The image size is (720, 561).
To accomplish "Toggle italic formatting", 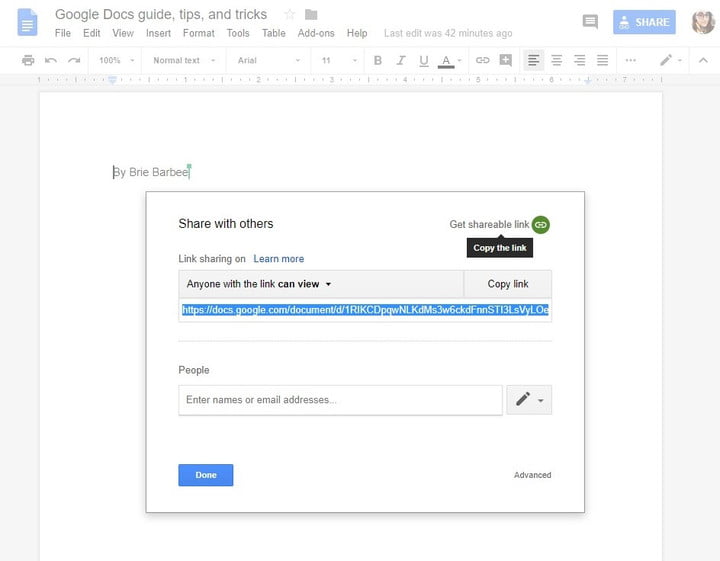I will click(401, 60).
